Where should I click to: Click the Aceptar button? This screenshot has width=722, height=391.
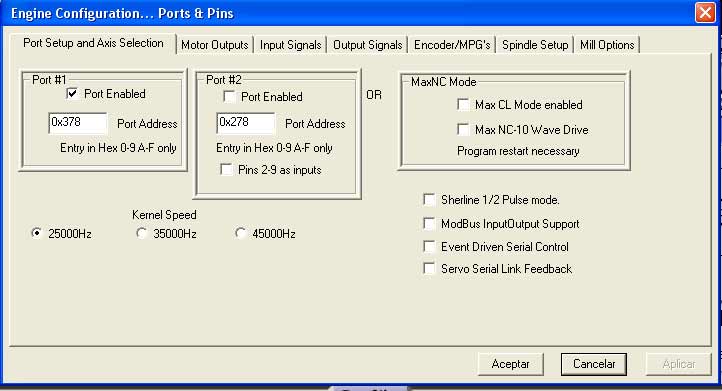(x=510, y=364)
